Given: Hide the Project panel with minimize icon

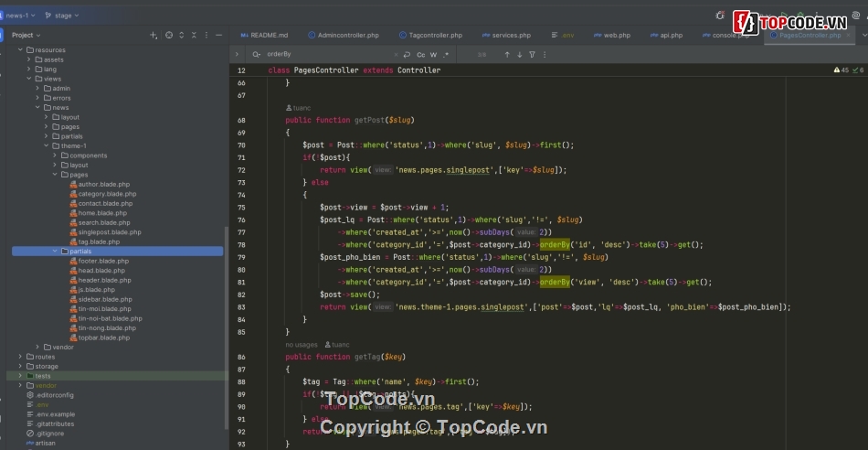Looking at the screenshot, I should [x=218, y=35].
